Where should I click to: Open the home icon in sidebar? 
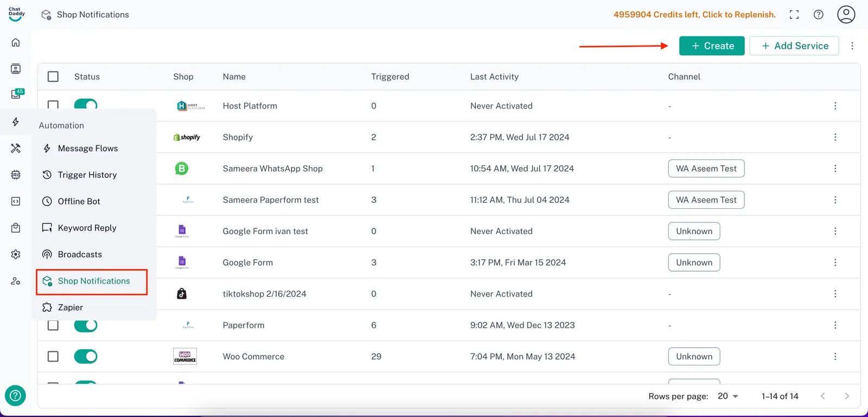click(x=16, y=42)
